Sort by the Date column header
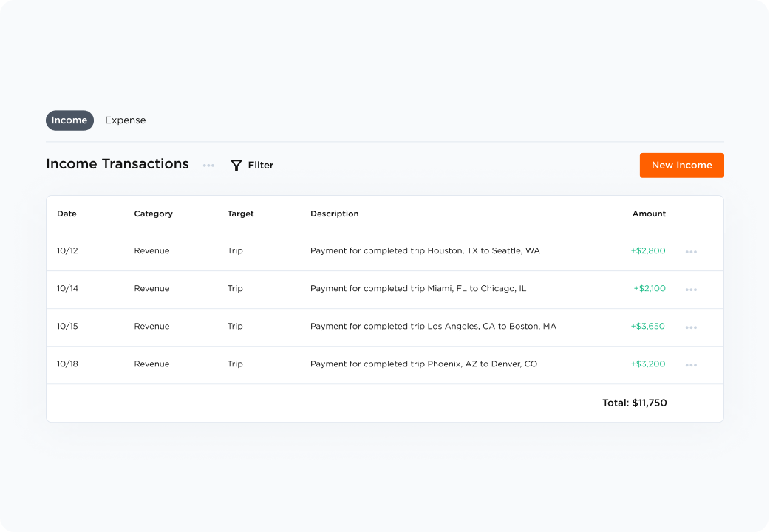This screenshot has height=532, width=770. point(67,214)
